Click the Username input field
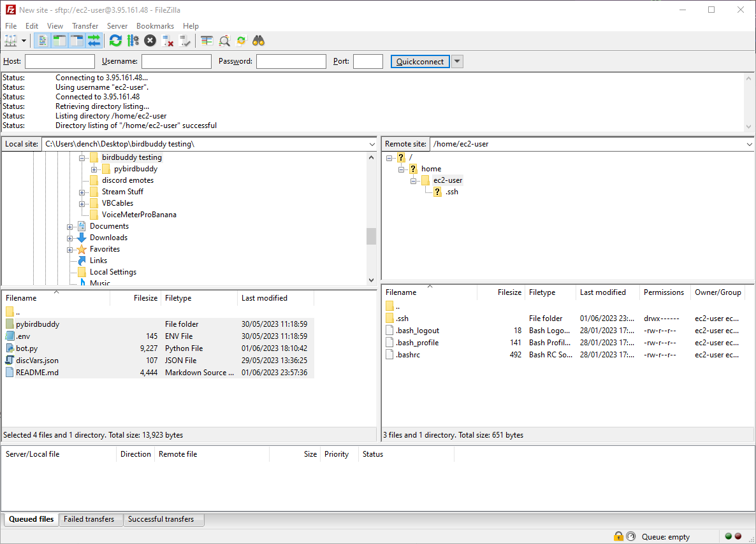 (177, 62)
